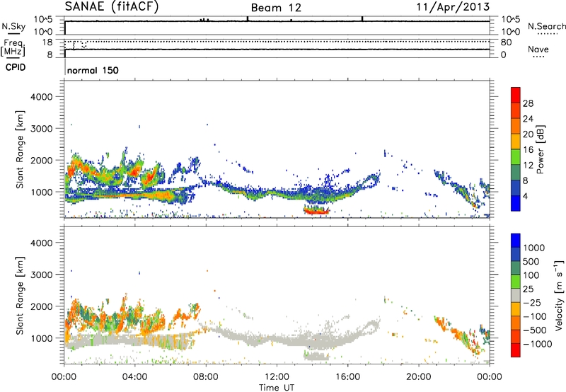The image size is (566, 392).
Task: Click the N.Sky axis label
Action: (13, 26)
